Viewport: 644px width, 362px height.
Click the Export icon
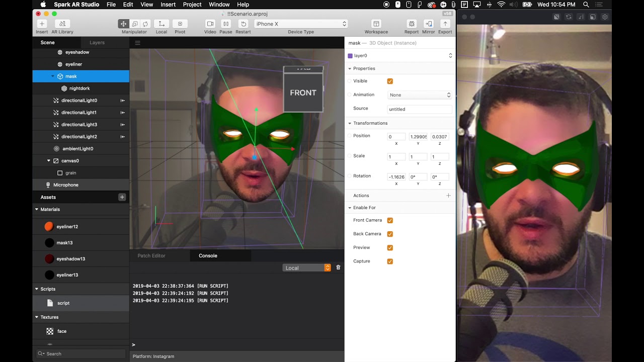click(445, 24)
